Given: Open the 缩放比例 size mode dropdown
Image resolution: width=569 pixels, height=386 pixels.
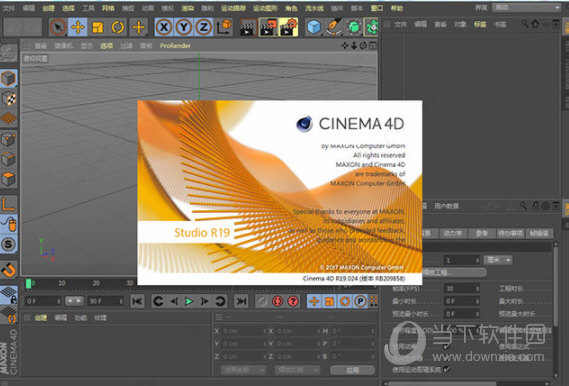Looking at the screenshot, I should (297, 370).
